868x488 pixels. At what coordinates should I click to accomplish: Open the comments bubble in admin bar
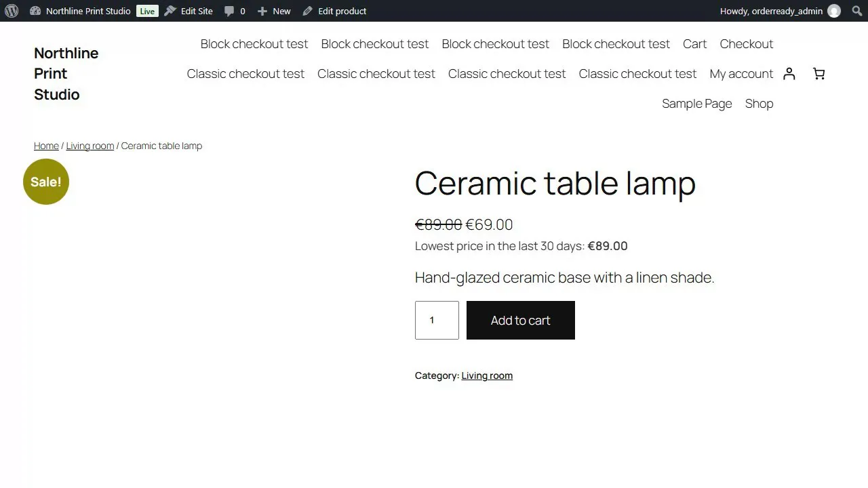coord(235,11)
